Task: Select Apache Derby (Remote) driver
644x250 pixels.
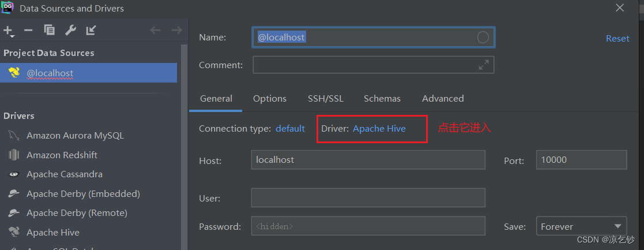Action: (x=77, y=212)
